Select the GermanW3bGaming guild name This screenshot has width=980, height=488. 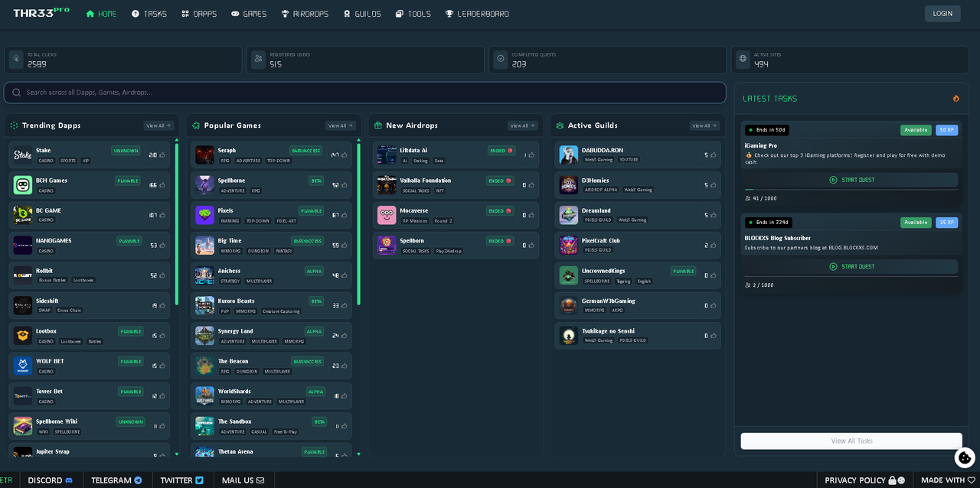(x=609, y=301)
